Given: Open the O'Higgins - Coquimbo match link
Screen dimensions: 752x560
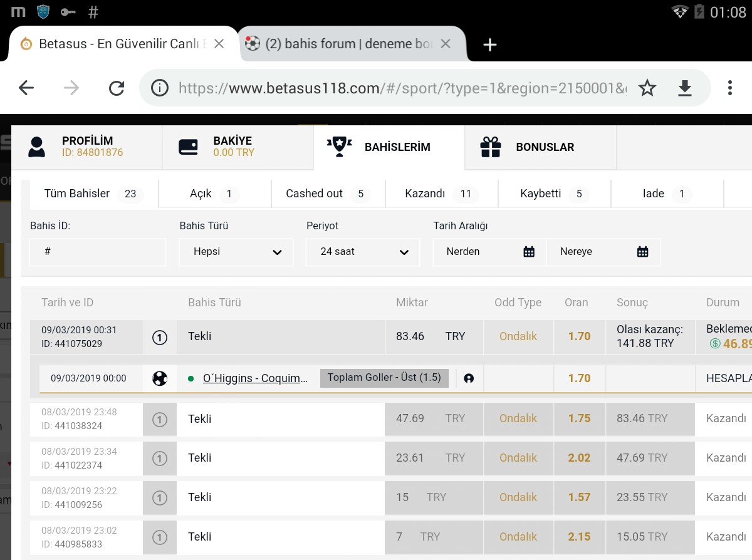Looking at the screenshot, I should [256, 378].
